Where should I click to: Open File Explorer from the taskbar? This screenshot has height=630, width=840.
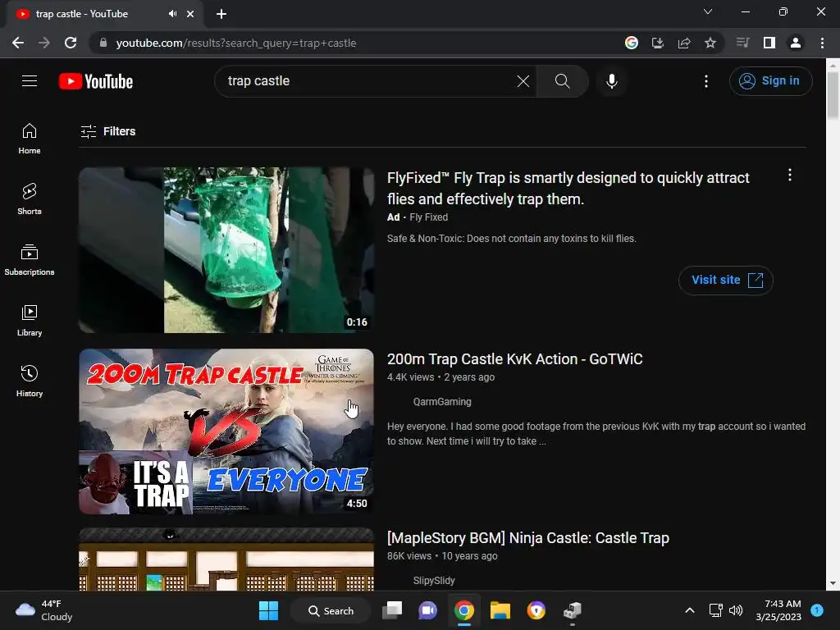coord(500,610)
